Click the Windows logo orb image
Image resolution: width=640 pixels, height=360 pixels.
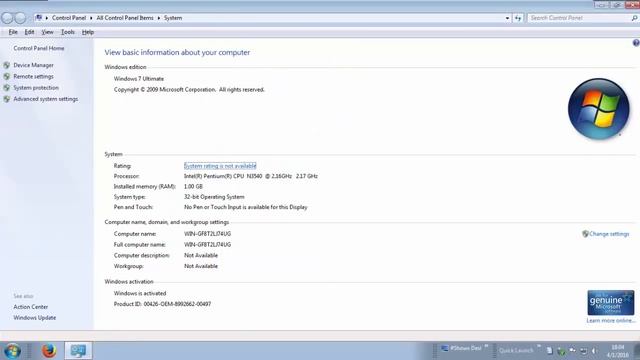tap(598, 109)
